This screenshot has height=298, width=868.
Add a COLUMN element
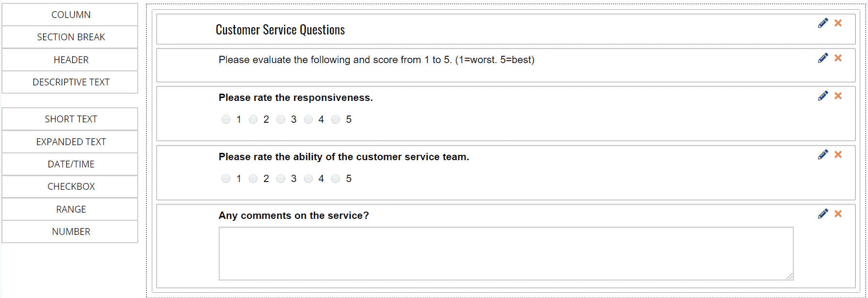coord(70,15)
